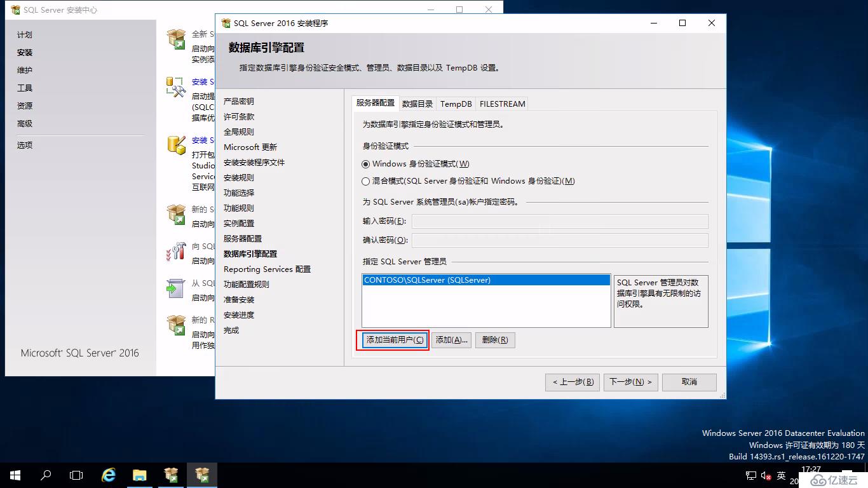This screenshot has height=488, width=868.
Task: Select Windows 身份验证模式 radio button
Action: [x=365, y=164]
